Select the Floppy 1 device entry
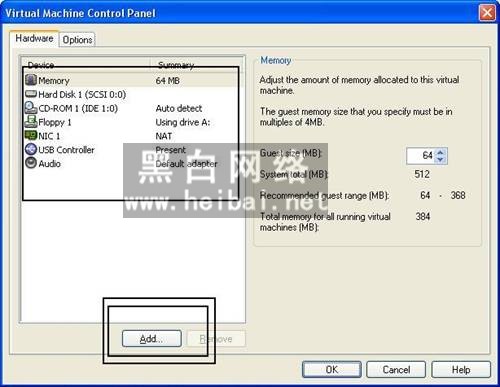This screenshot has width=500, height=387. (55, 122)
